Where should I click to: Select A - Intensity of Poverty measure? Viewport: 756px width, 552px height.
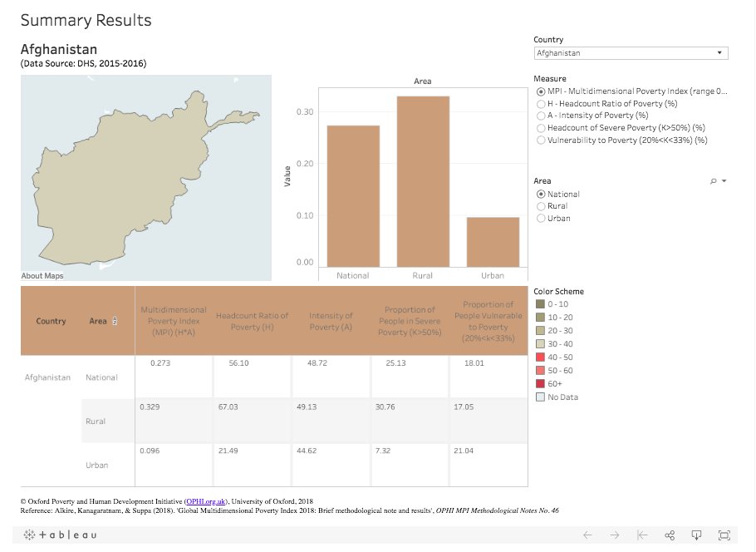click(x=541, y=116)
